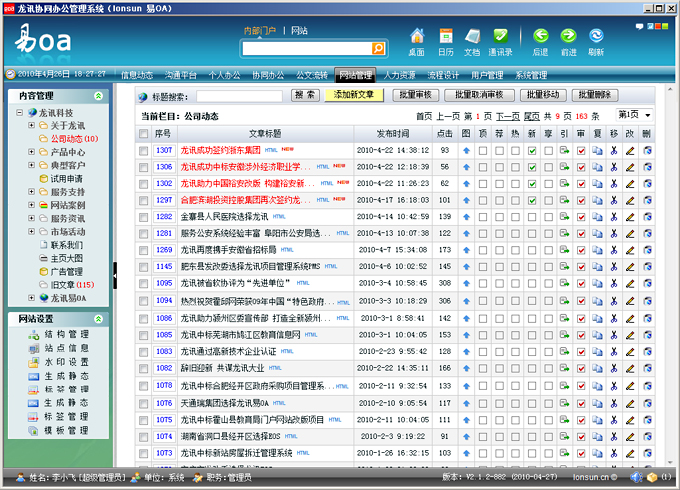Open the 第1页 page dropdown
Screen dimensions: 680x490
(x=634, y=115)
